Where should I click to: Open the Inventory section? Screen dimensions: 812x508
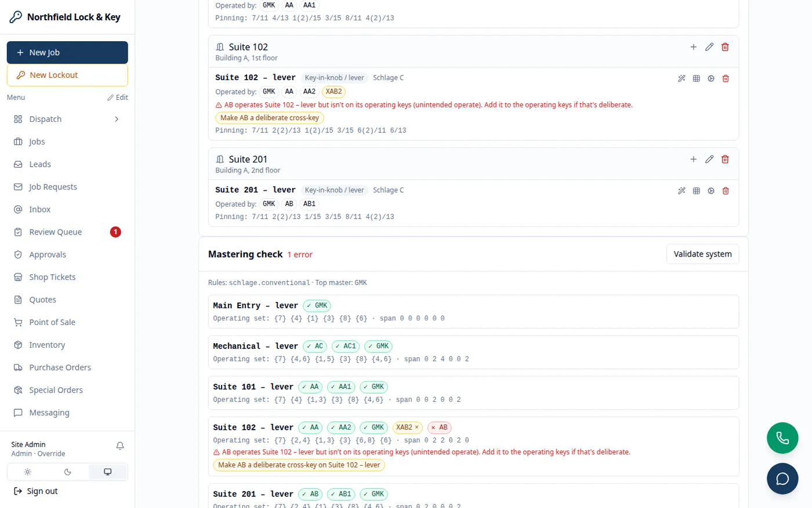pos(67,345)
